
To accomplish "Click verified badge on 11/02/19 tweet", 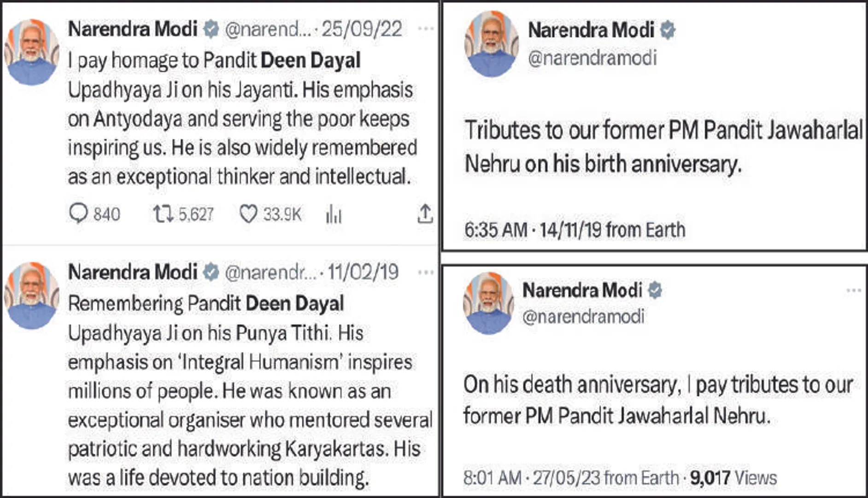I will [x=211, y=272].
